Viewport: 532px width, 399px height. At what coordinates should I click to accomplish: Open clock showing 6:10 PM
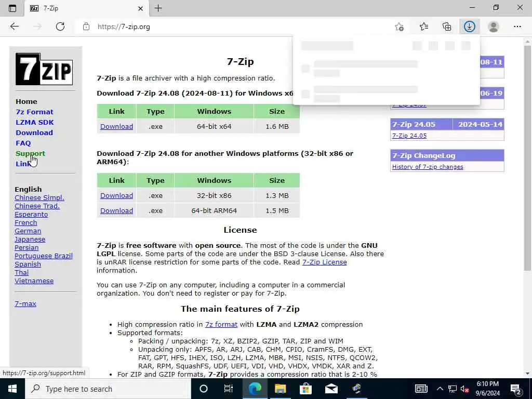click(487, 389)
